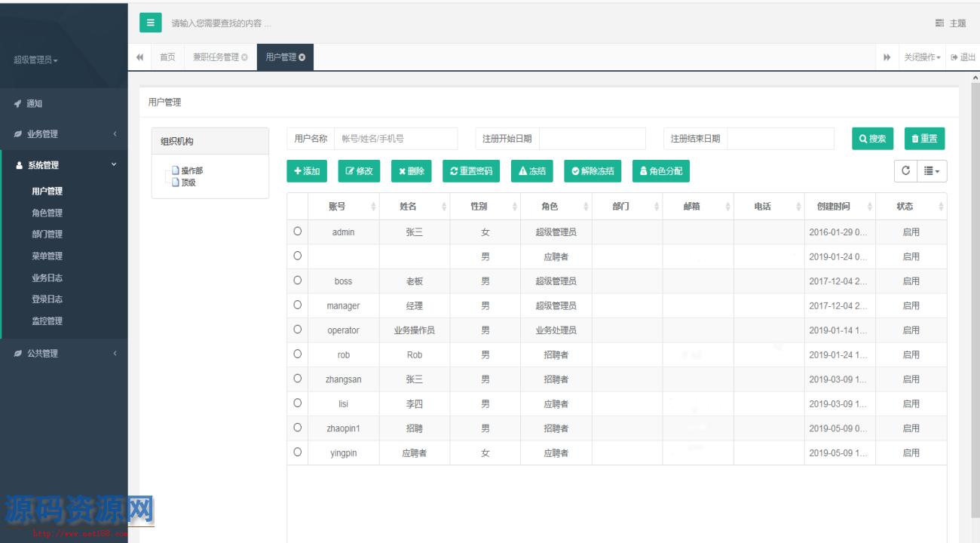Select the operator row radio button
The height and width of the screenshot is (543, 980).
(x=298, y=330)
